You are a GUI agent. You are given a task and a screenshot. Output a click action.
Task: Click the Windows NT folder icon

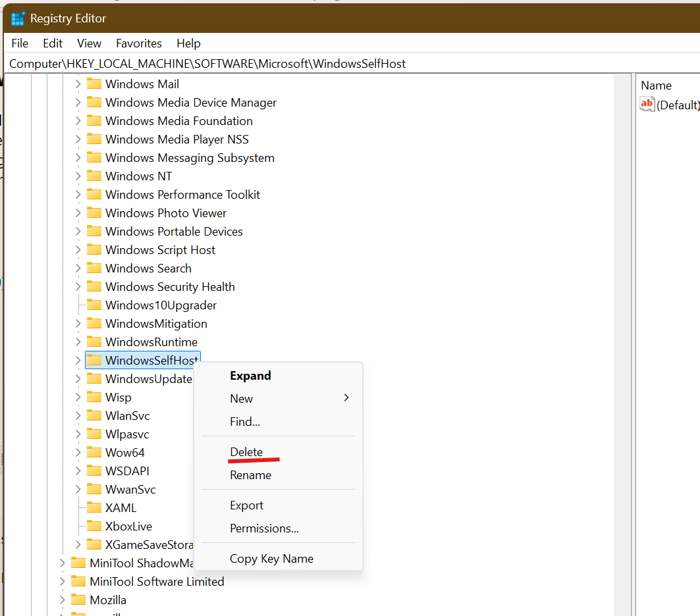(x=94, y=176)
